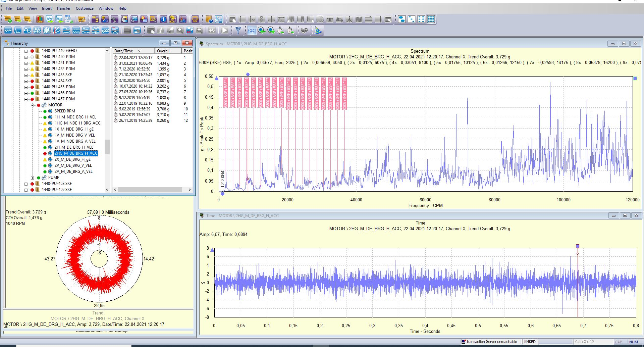Expand the 1440-PU-453 SKF tree node
This screenshot has height=347, width=644.
tap(26, 75)
